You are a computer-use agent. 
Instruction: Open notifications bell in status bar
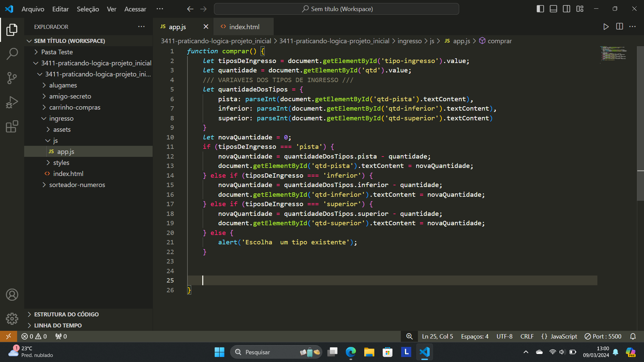[633, 336]
